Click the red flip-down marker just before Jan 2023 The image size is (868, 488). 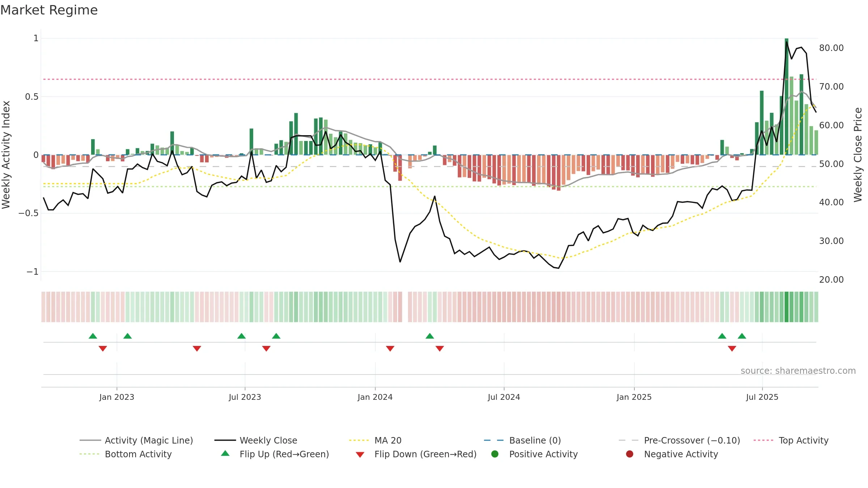pos(103,348)
